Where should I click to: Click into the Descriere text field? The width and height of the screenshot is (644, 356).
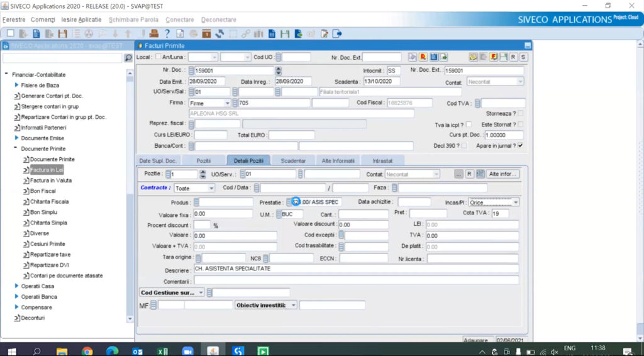[356, 269]
